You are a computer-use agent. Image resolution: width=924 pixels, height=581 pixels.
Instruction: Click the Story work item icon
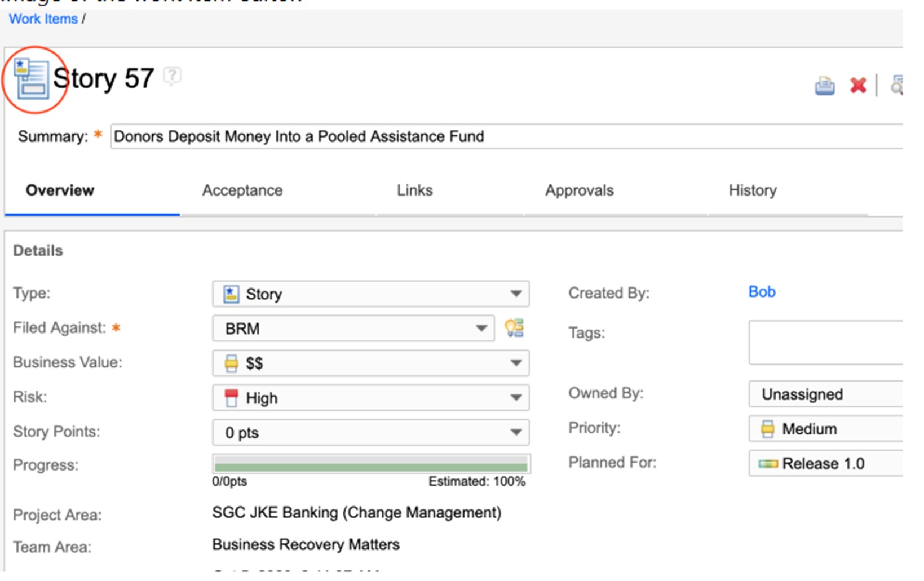32,79
